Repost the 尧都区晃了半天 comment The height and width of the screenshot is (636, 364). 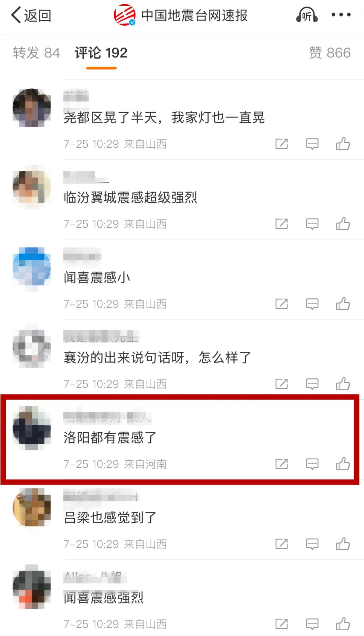[281, 144]
